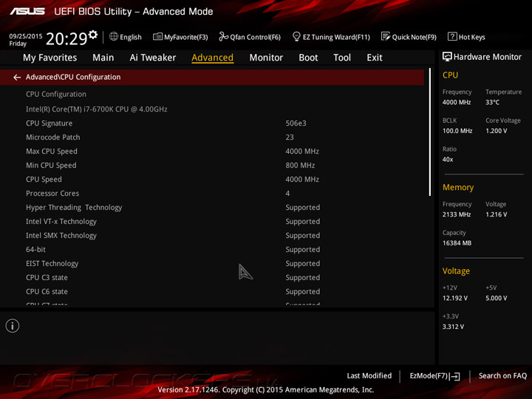The width and height of the screenshot is (532, 399).
Task: Click the ASUS logo
Action: [x=27, y=12]
